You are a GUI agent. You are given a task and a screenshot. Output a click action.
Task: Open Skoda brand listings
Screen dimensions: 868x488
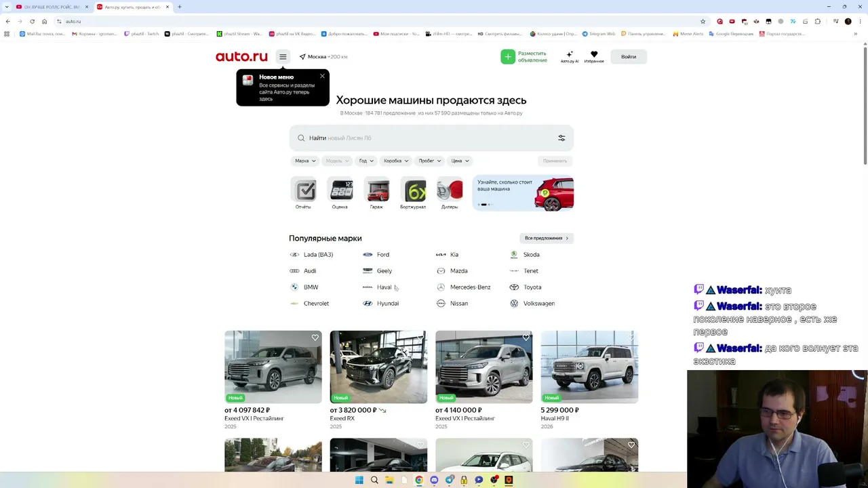[525, 255]
